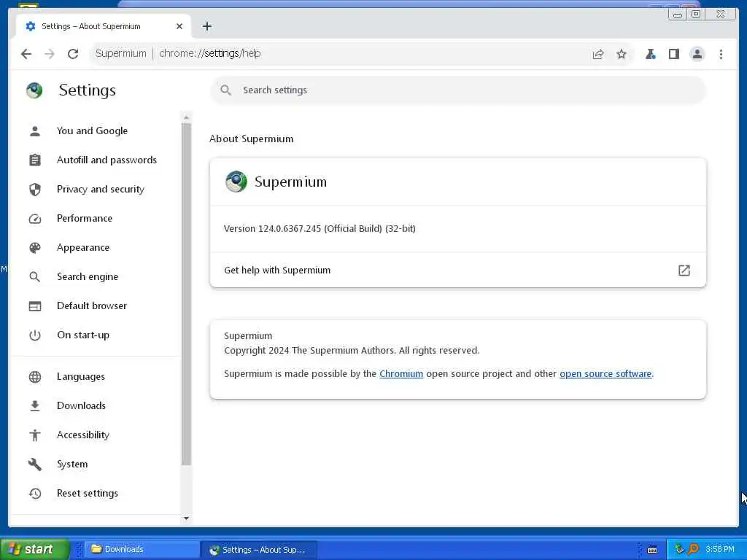
Task: Click the magnifier tray icon near the clock
Action: pyautogui.click(x=694, y=549)
